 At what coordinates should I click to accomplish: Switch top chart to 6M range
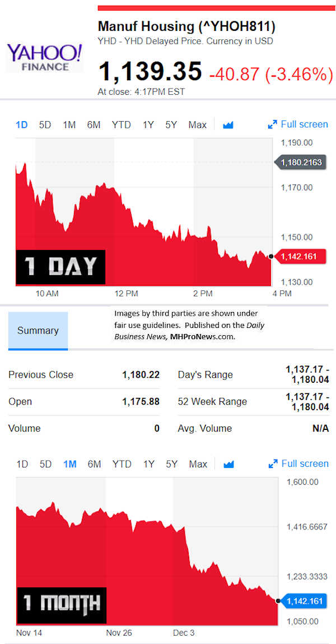[94, 125]
